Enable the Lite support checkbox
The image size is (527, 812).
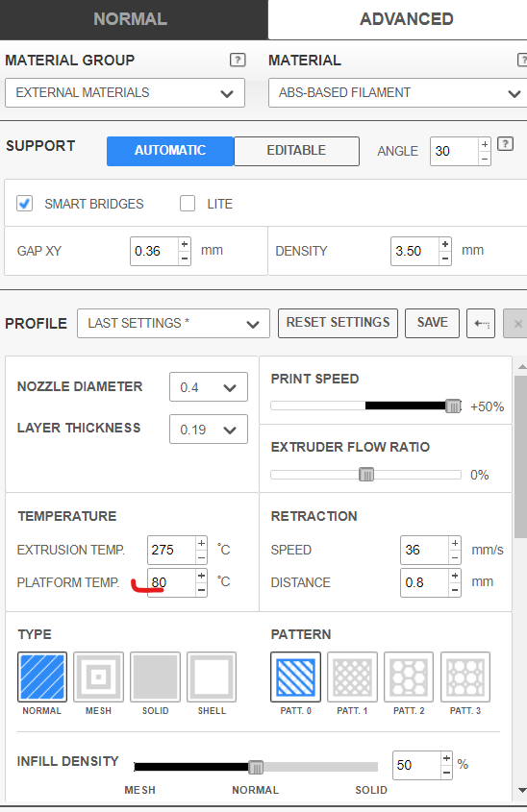pos(188,204)
